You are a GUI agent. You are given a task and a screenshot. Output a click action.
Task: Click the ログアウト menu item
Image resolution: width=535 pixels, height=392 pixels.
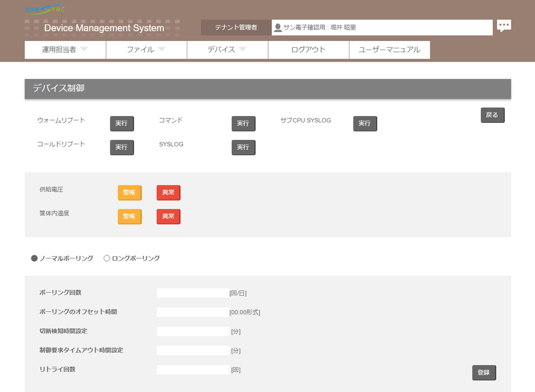[x=308, y=49]
